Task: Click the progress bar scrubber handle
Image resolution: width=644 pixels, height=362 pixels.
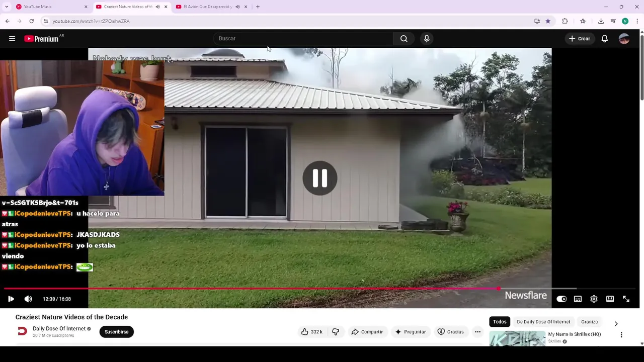Action: coord(498,289)
